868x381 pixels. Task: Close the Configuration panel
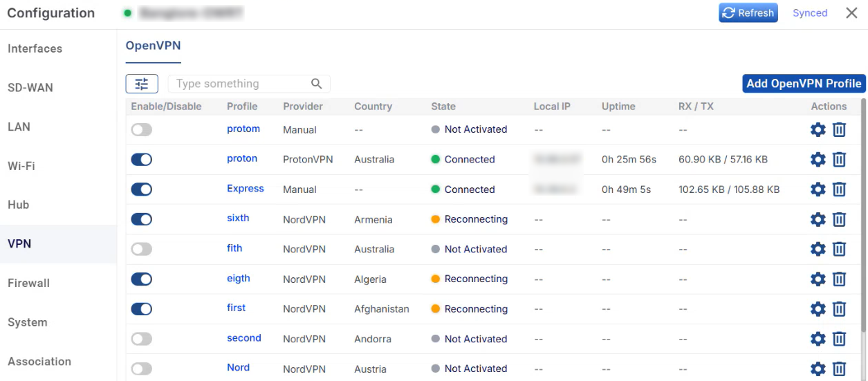(851, 13)
